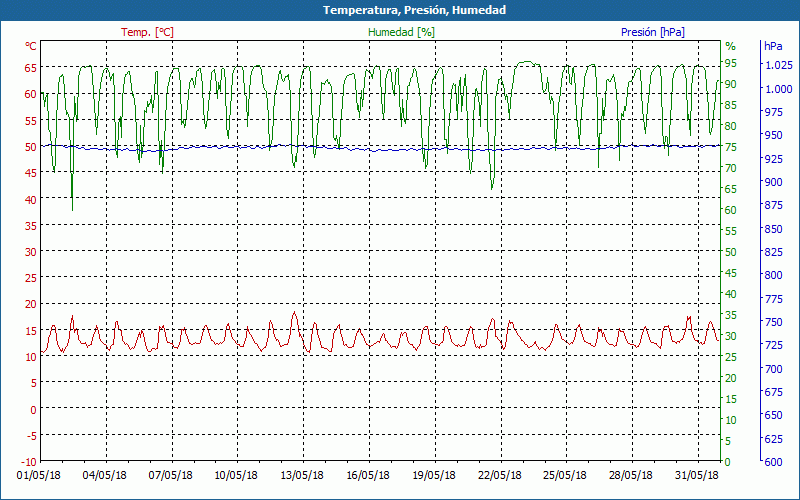Click the 5 value on humidity axis
Screen dimensions: 800x500
(x=728, y=441)
